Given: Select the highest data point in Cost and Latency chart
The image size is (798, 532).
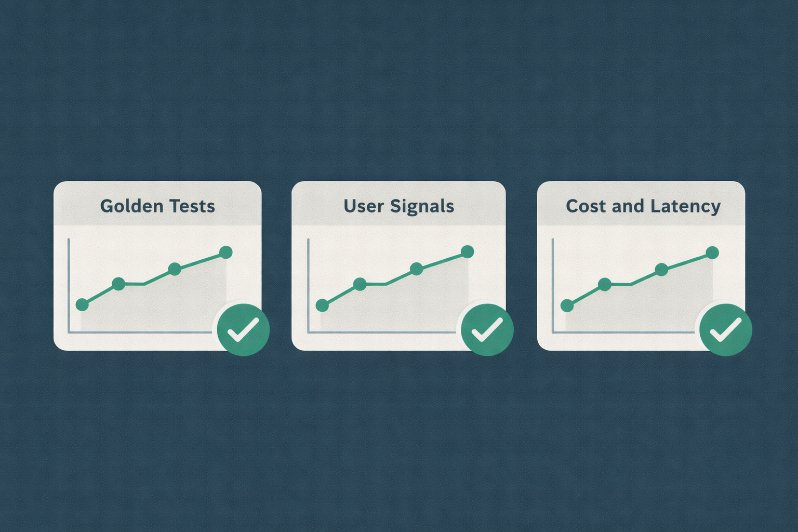Looking at the screenshot, I should (712, 253).
